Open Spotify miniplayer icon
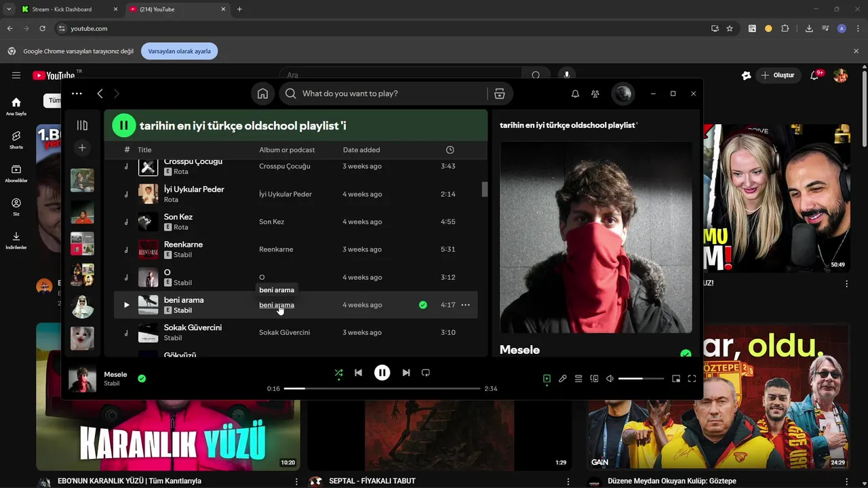Viewport: 868px width, 488px height. [676, 379]
